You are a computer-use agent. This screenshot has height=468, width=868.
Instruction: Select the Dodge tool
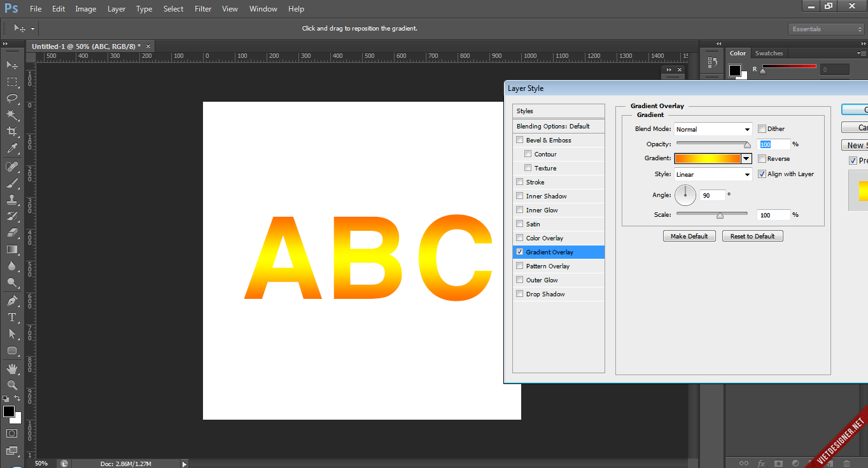point(12,283)
